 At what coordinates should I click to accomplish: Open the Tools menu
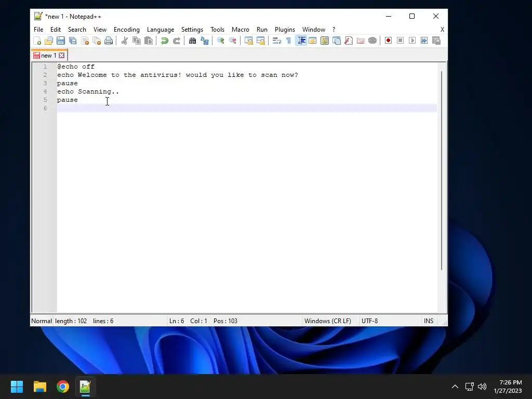pyautogui.click(x=217, y=30)
